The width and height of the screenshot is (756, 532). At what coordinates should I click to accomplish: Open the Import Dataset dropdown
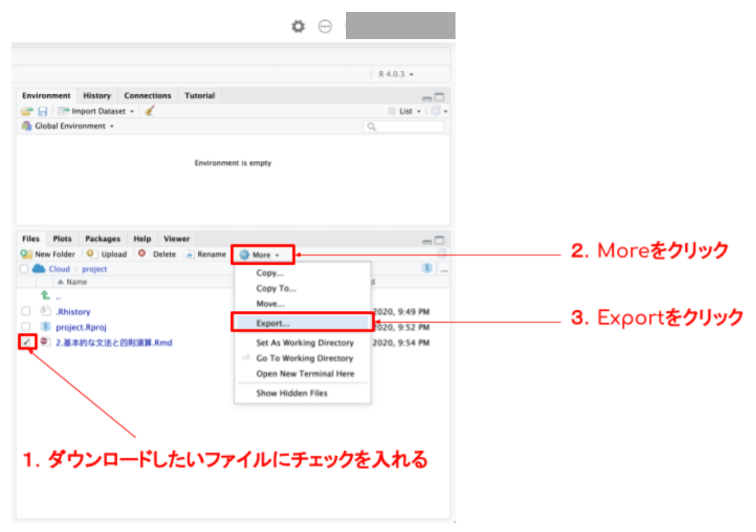point(132,111)
